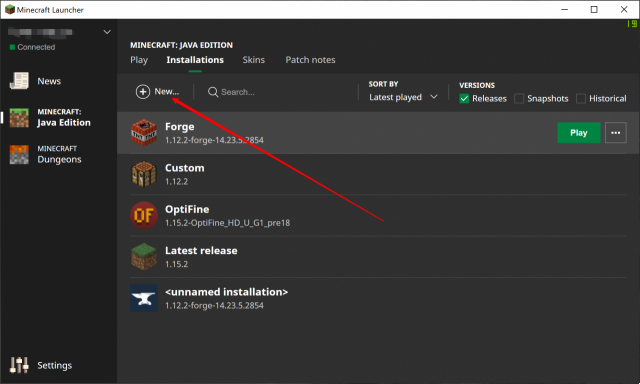Image resolution: width=640 pixels, height=384 pixels.
Task: Select the Forge installation name
Action: click(179, 127)
